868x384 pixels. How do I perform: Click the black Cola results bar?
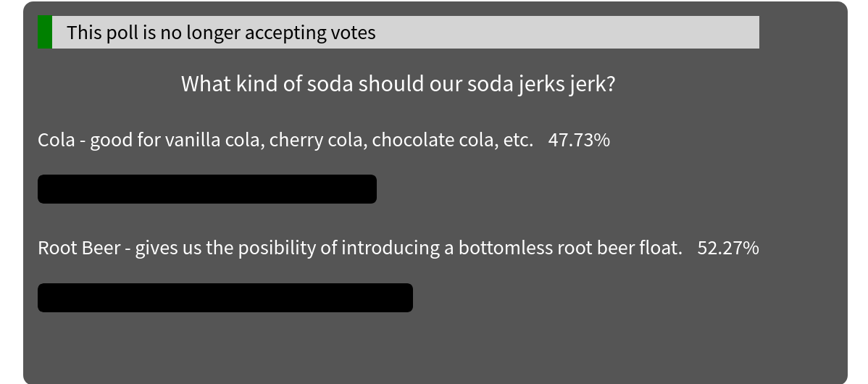pyautogui.click(x=207, y=189)
